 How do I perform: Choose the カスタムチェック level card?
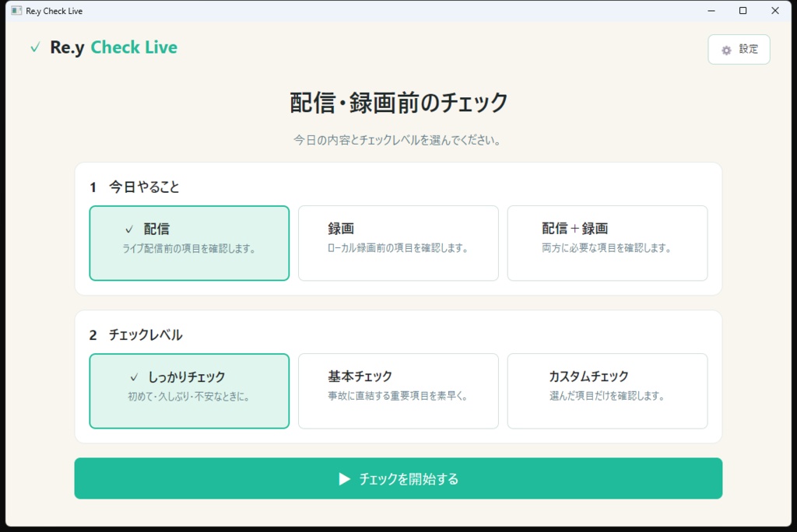[x=607, y=390]
